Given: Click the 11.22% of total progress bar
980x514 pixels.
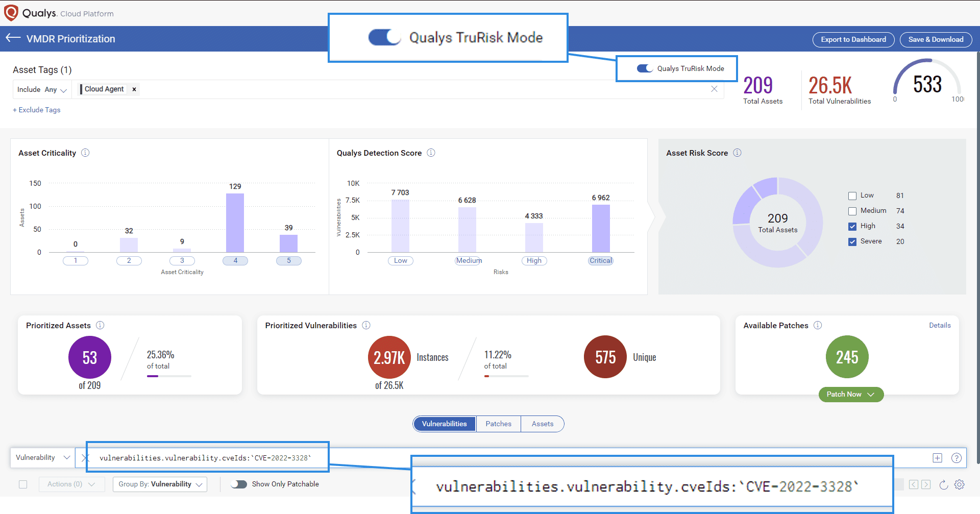Looking at the screenshot, I should click(506, 376).
